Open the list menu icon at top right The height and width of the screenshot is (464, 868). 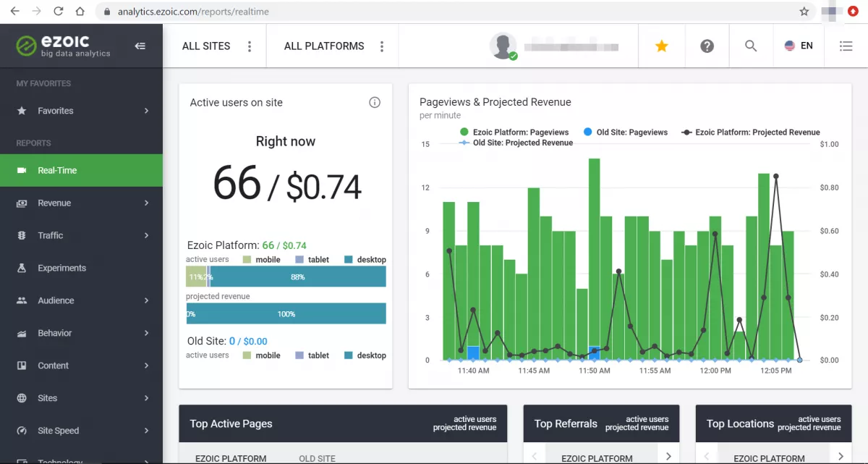[846, 46]
